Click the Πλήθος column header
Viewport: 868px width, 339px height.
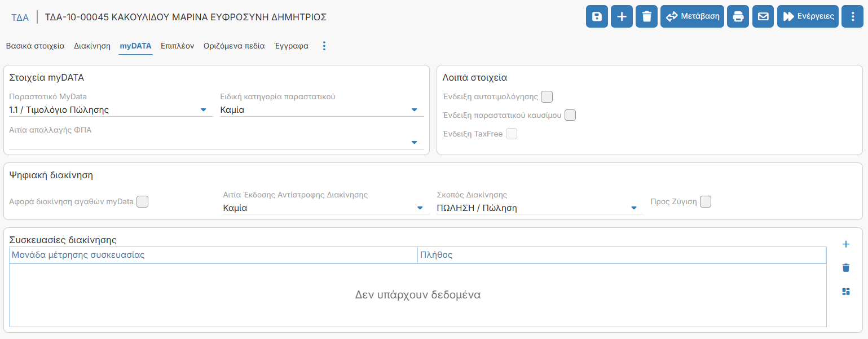click(x=622, y=255)
